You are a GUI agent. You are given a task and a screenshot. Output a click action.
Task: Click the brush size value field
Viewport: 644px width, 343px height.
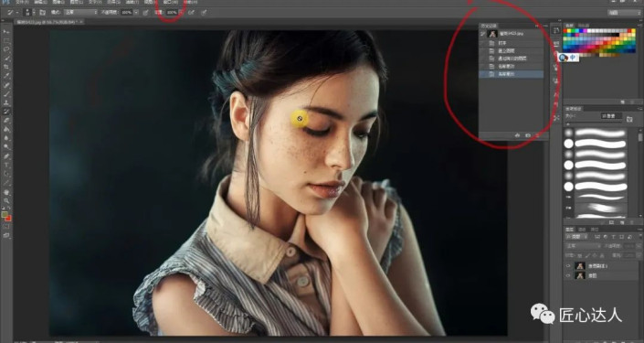611,116
